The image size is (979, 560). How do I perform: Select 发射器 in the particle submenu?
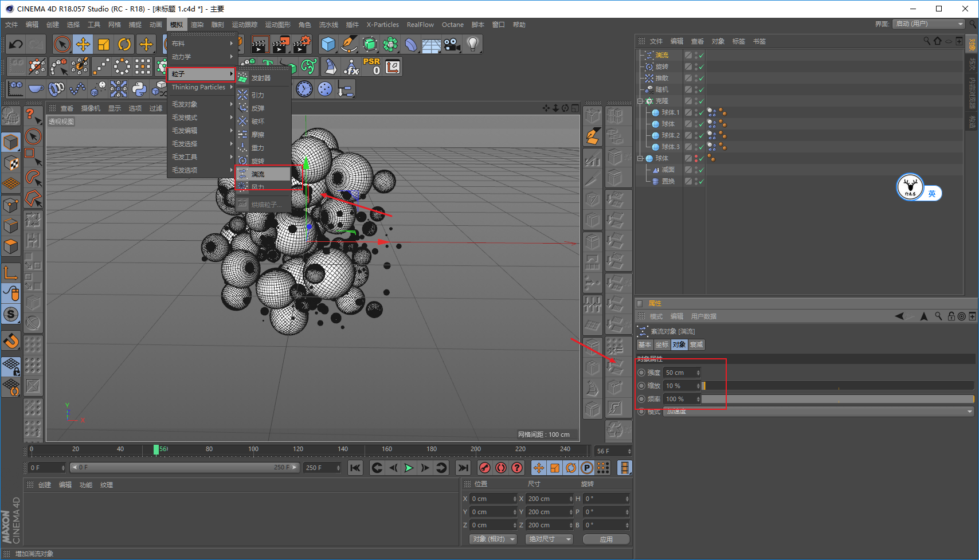(261, 78)
